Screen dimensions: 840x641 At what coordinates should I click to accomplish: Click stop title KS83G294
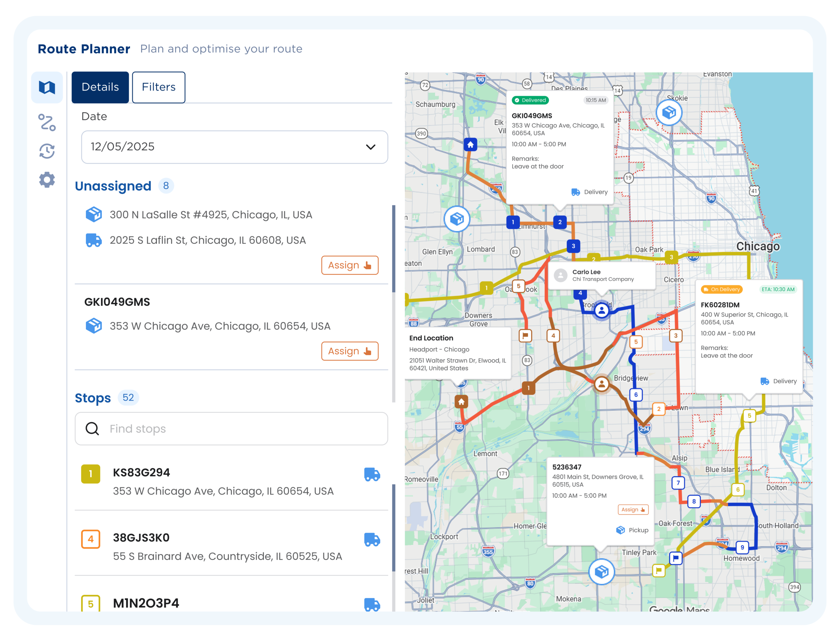coord(141,472)
